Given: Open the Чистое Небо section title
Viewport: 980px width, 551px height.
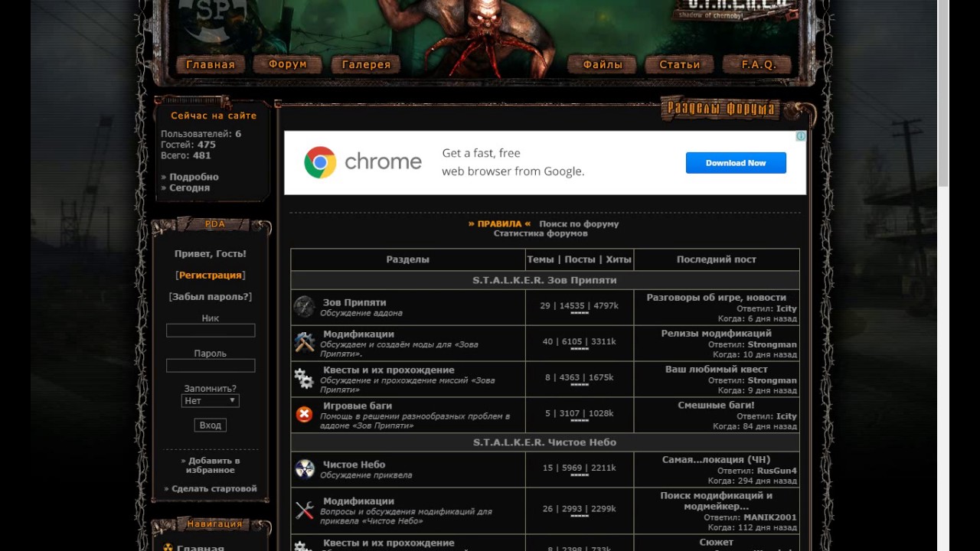Looking at the screenshot, I should [x=354, y=465].
